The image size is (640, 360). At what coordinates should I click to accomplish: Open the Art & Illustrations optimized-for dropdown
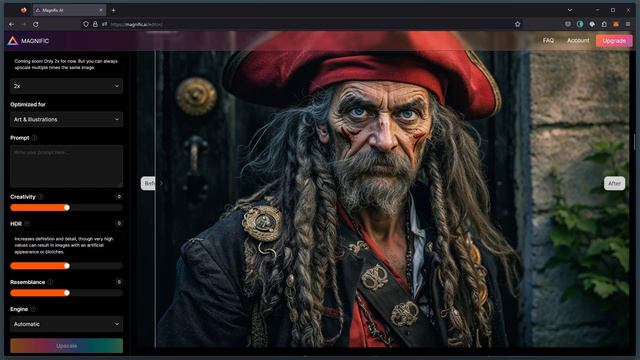(x=67, y=120)
